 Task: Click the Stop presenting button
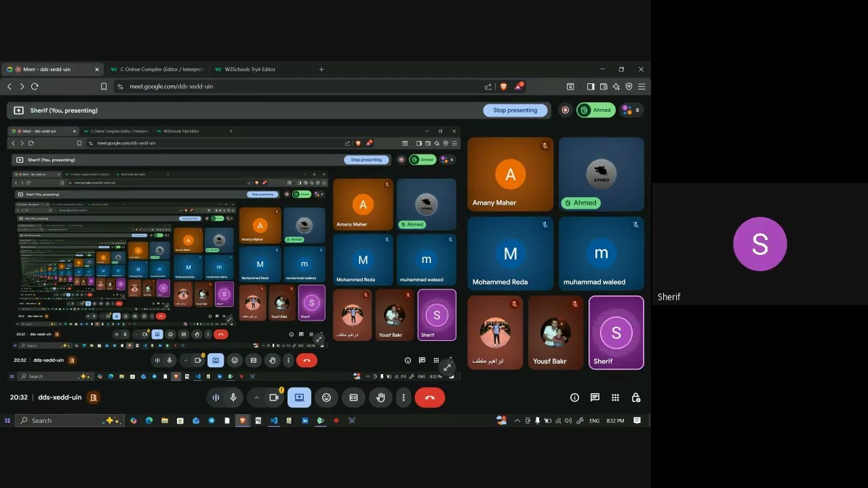click(x=515, y=110)
